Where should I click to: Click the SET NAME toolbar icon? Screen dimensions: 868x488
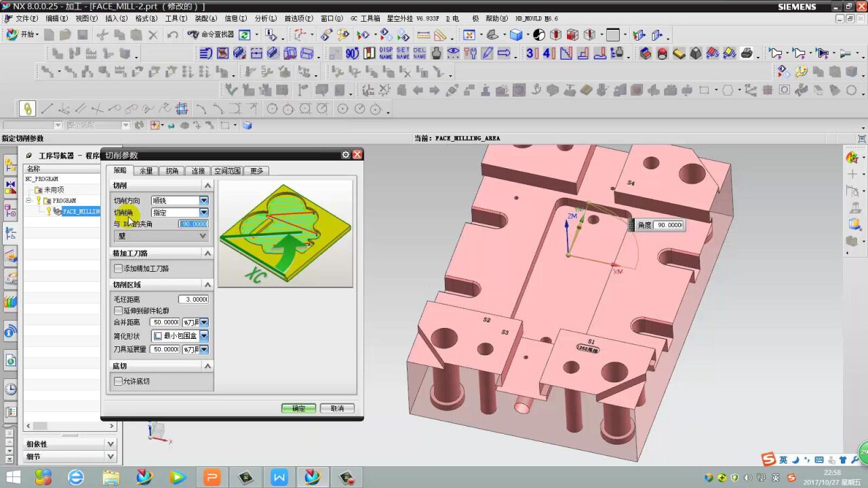(403, 53)
